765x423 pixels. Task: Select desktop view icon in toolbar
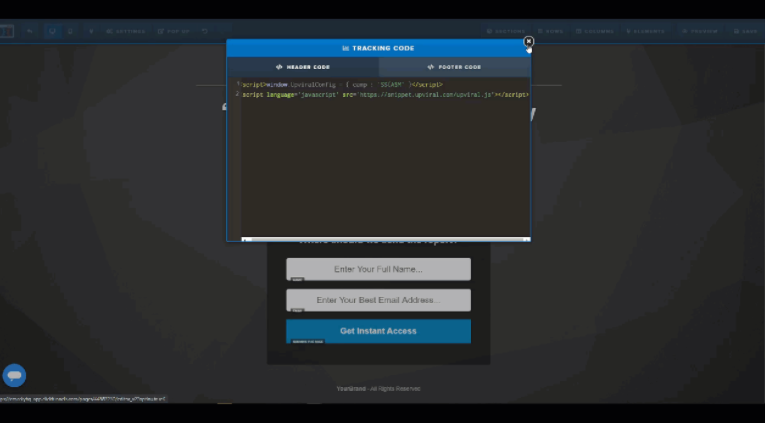click(52, 31)
